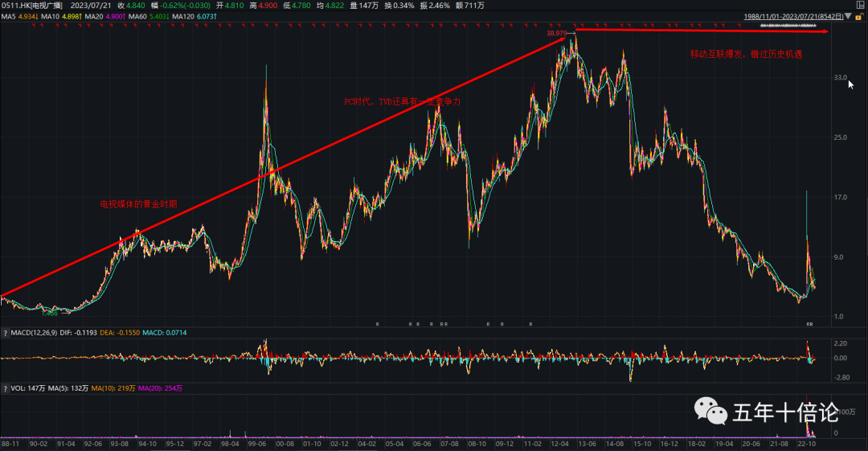Click the 移动互联爆发，错过历史机遇 annotation text
Image resolution: width=868 pixels, height=451 pixels.
pyautogui.click(x=746, y=54)
